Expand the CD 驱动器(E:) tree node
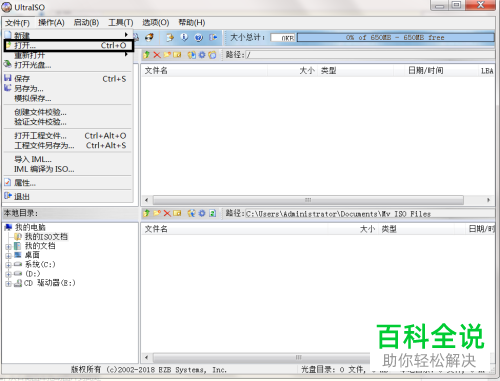The width and height of the screenshot is (500, 381). (8, 283)
